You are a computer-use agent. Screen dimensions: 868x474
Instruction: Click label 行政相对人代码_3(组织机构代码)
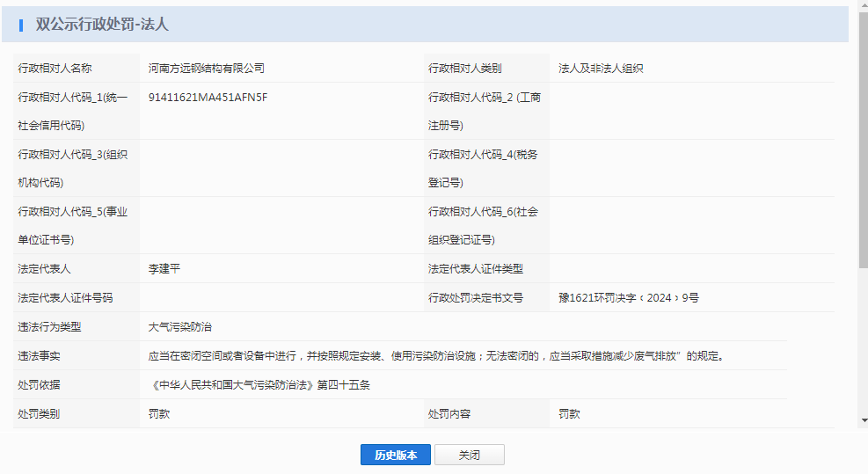tap(72, 168)
